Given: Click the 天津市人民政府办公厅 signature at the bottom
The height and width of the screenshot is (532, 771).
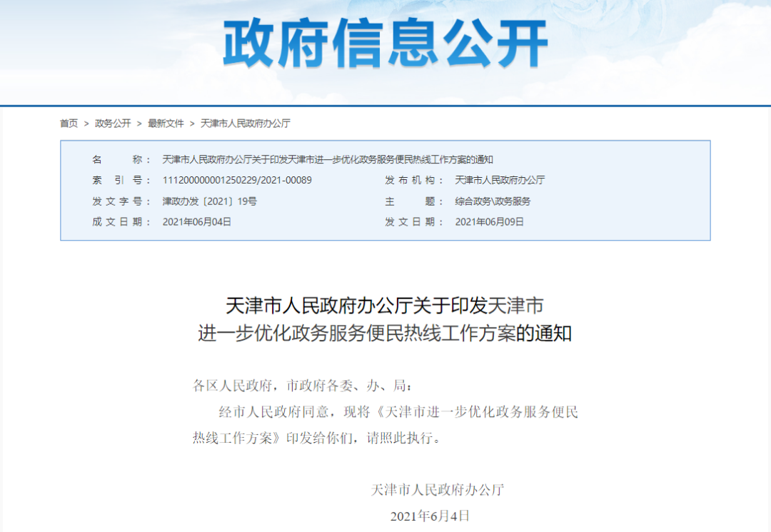Looking at the screenshot, I should tap(438, 490).
